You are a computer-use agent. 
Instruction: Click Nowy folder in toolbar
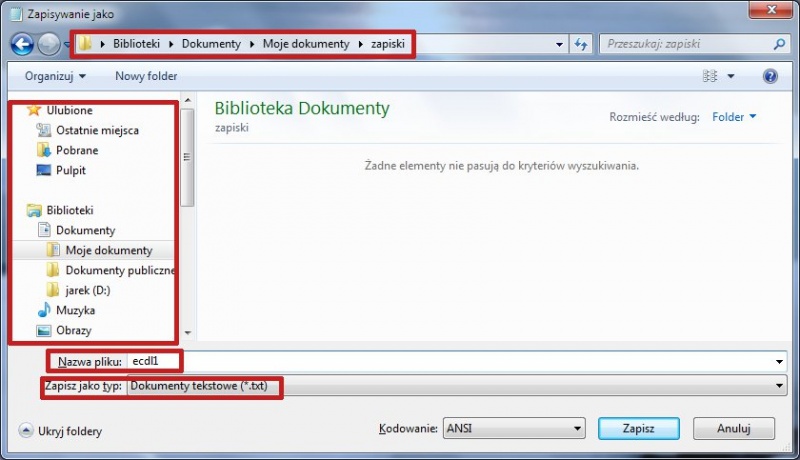(x=146, y=76)
